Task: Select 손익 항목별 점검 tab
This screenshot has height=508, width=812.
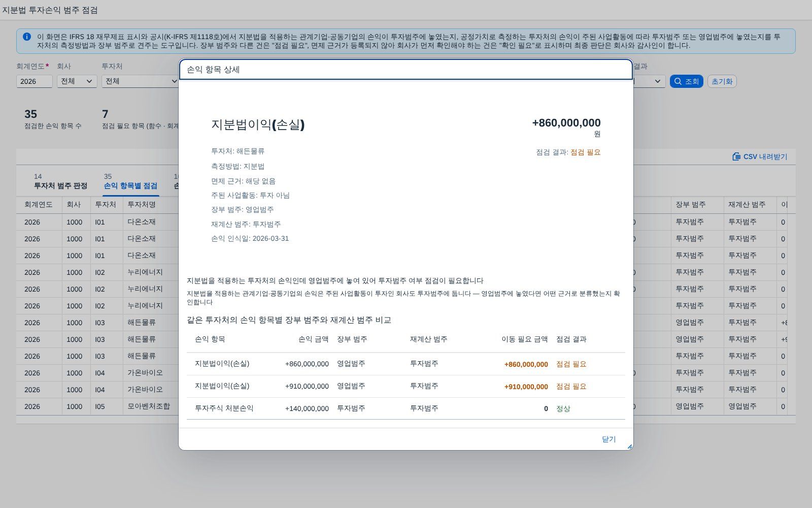Action: click(x=130, y=181)
